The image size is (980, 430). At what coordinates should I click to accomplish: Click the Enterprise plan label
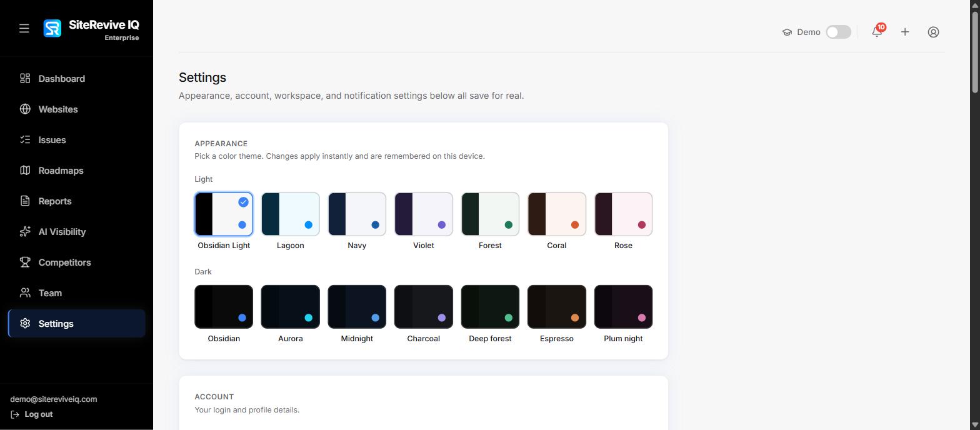(x=122, y=37)
